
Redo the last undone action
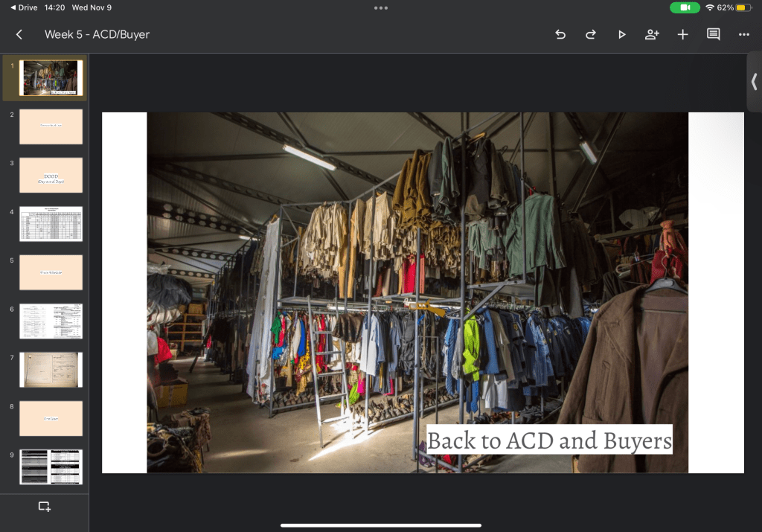[591, 34]
